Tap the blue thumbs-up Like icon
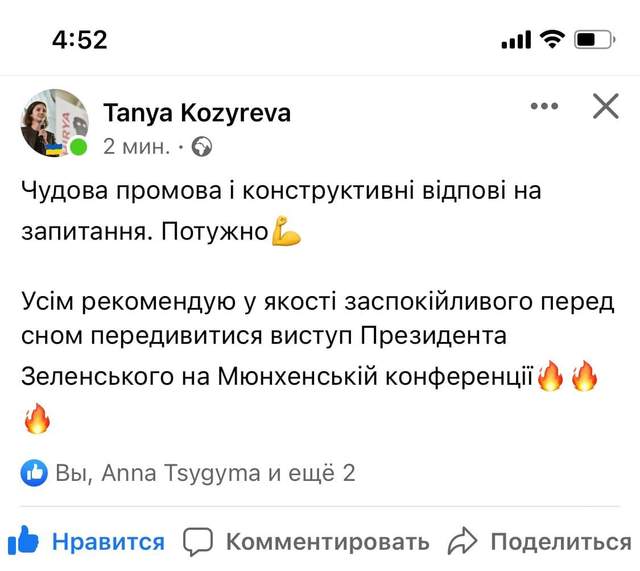This screenshot has width=640, height=571. click(22, 541)
